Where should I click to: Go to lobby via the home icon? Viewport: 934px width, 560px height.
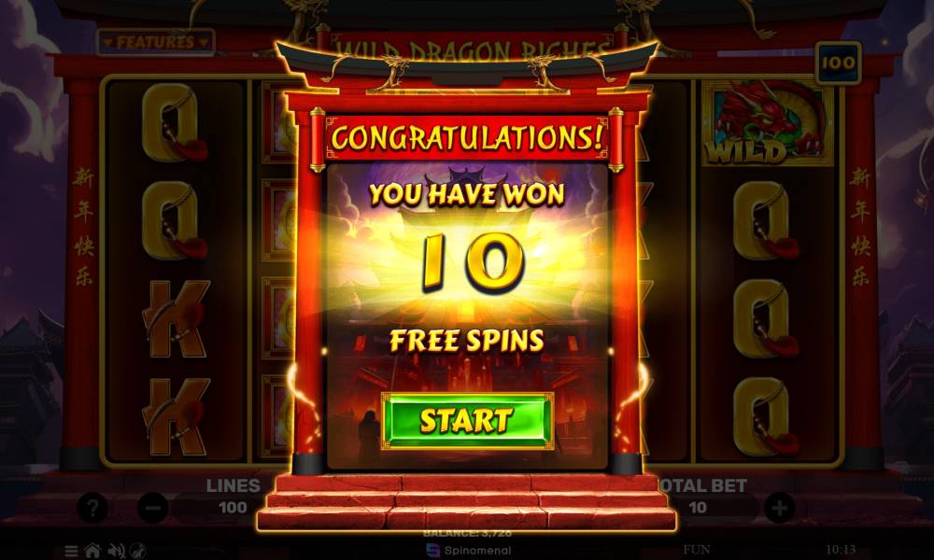(92, 551)
